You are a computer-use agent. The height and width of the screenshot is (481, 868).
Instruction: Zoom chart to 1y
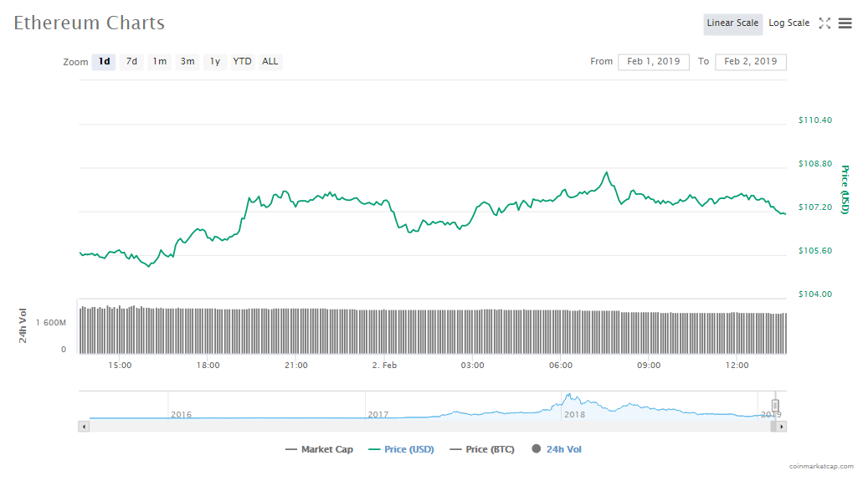pyautogui.click(x=215, y=61)
